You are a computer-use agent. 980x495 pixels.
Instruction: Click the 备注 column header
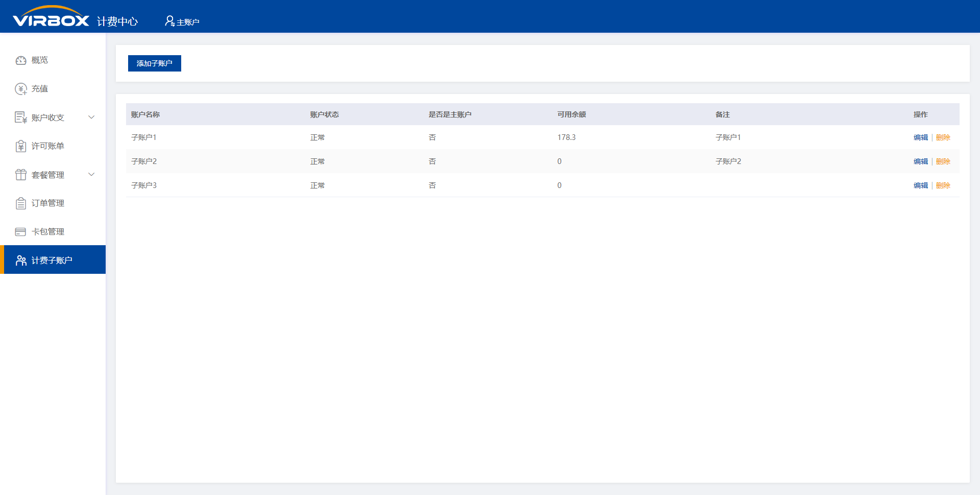(x=723, y=114)
